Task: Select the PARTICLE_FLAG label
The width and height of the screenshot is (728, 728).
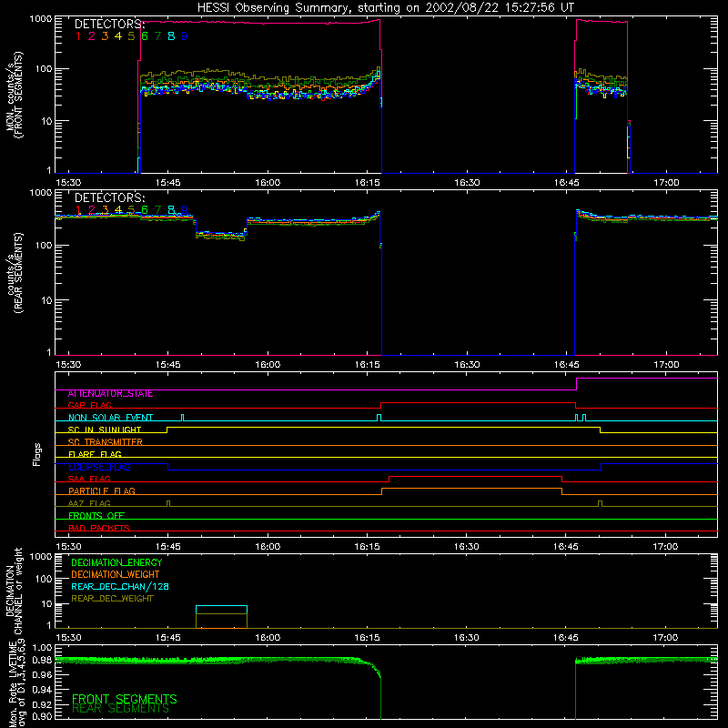Action: point(102,491)
